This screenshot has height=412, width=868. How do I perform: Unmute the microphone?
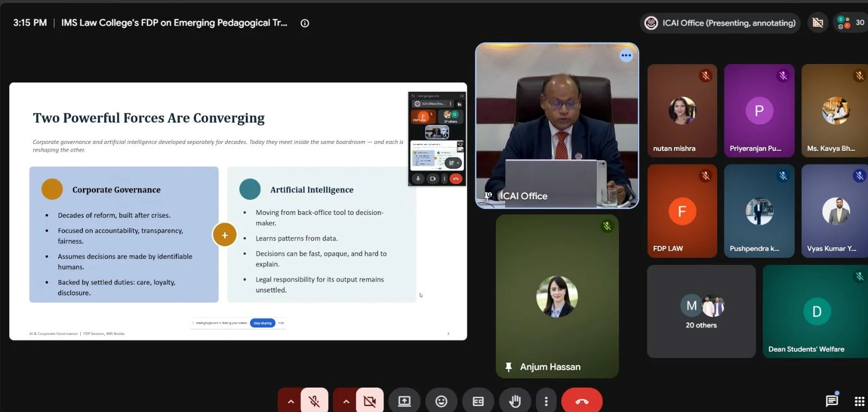[x=314, y=401]
